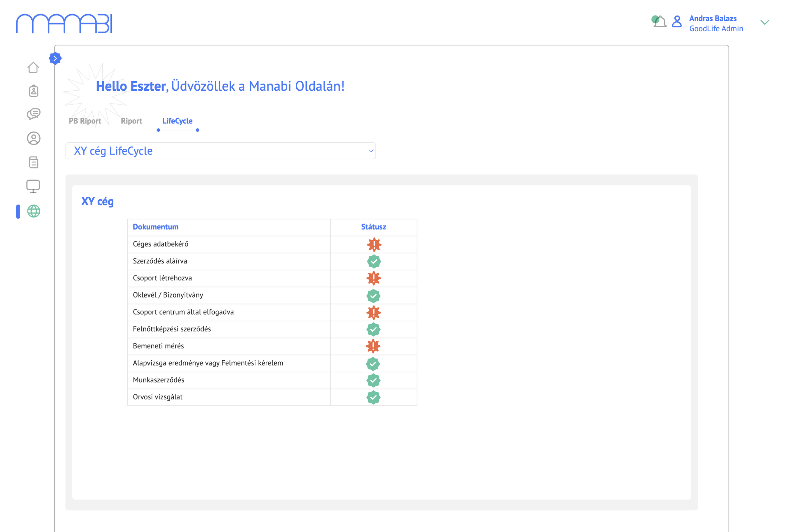This screenshot has width=807, height=532.
Task: Open the documents list sidebar icon
Action: [x=34, y=162]
